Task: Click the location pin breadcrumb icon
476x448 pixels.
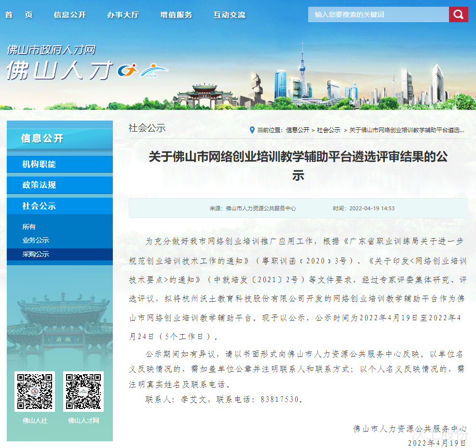Action: pyautogui.click(x=252, y=130)
